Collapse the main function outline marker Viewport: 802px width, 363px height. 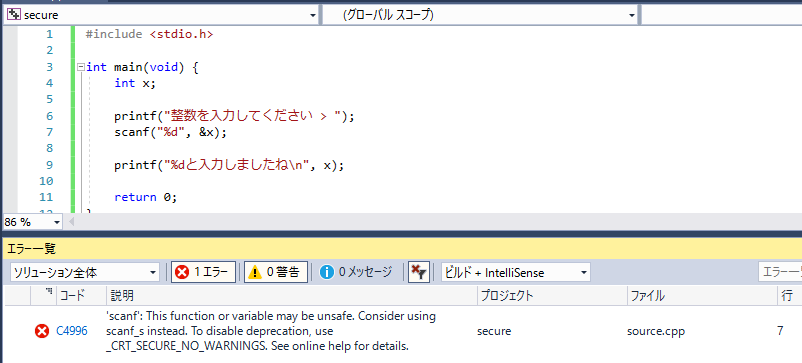click(x=80, y=67)
